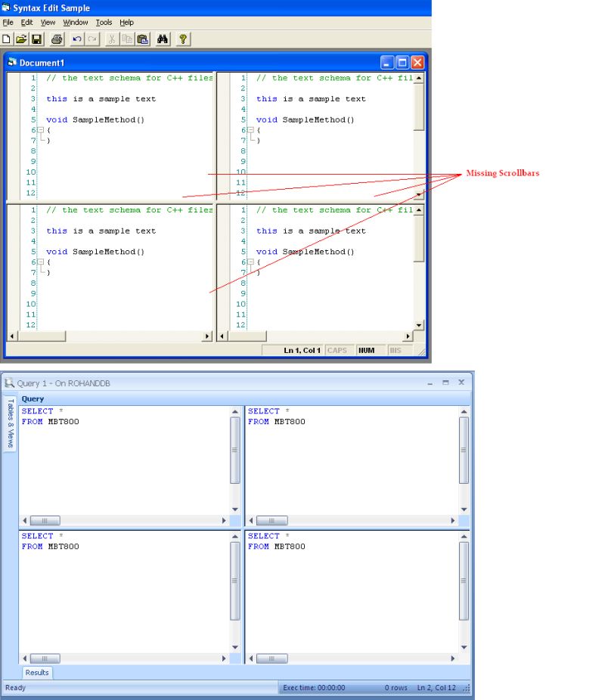Viewport: 605px width, 700px height.
Task: Click the New document toolbar icon
Action: (x=6, y=39)
